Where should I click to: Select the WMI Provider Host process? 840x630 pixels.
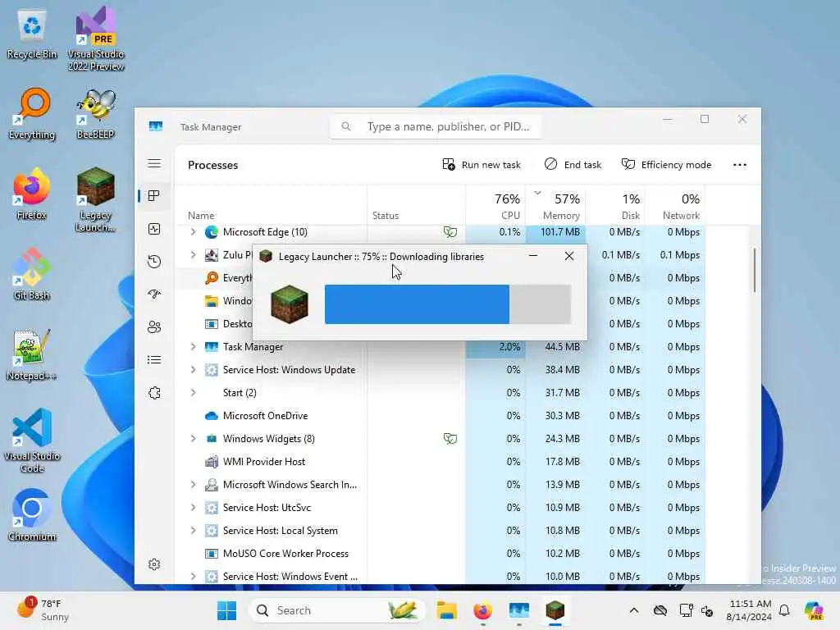click(x=440, y=462)
